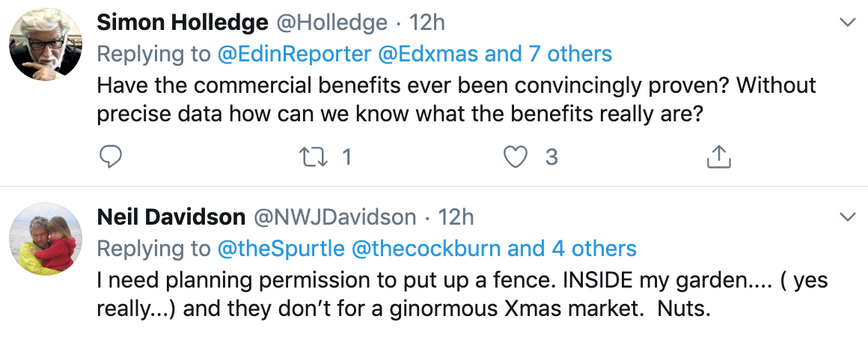
Task: Open the @NWJDavidson handle
Action: point(335,217)
